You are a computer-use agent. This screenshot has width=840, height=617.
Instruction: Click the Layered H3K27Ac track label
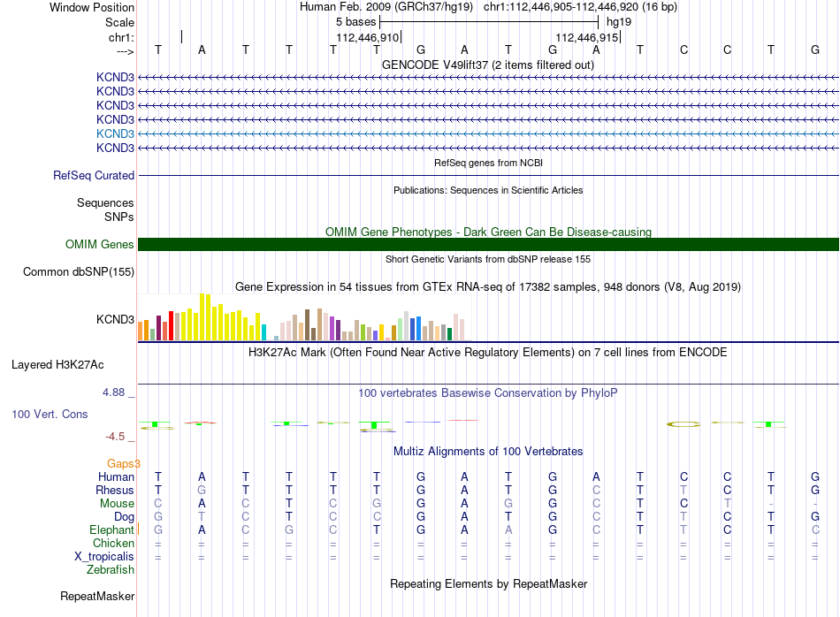[x=57, y=365]
